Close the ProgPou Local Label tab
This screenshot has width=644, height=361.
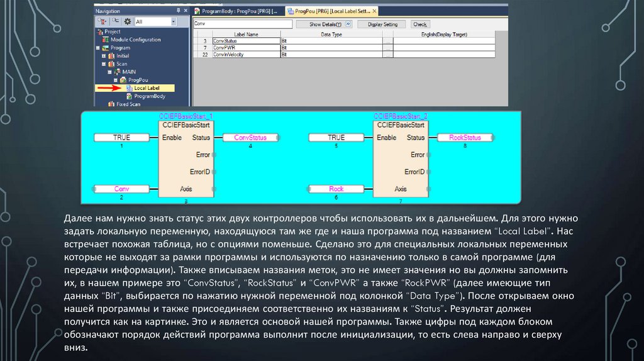click(x=374, y=11)
